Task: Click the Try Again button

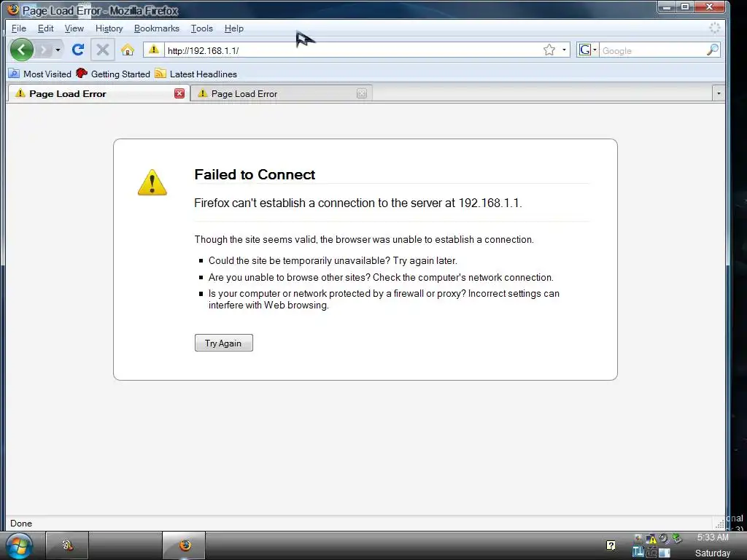Action: [x=223, y=343]
